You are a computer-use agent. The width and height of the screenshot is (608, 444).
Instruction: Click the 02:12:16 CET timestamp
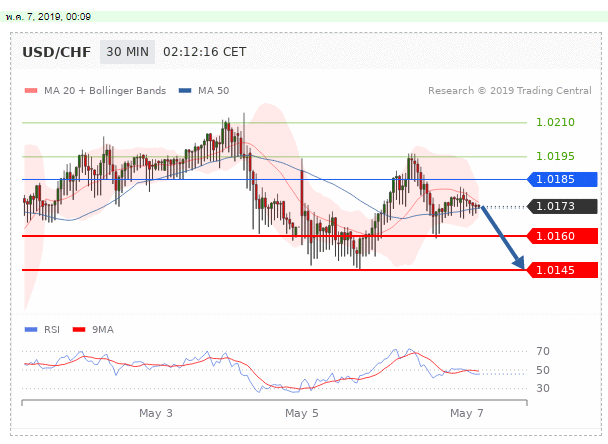(x=204, y=52)
